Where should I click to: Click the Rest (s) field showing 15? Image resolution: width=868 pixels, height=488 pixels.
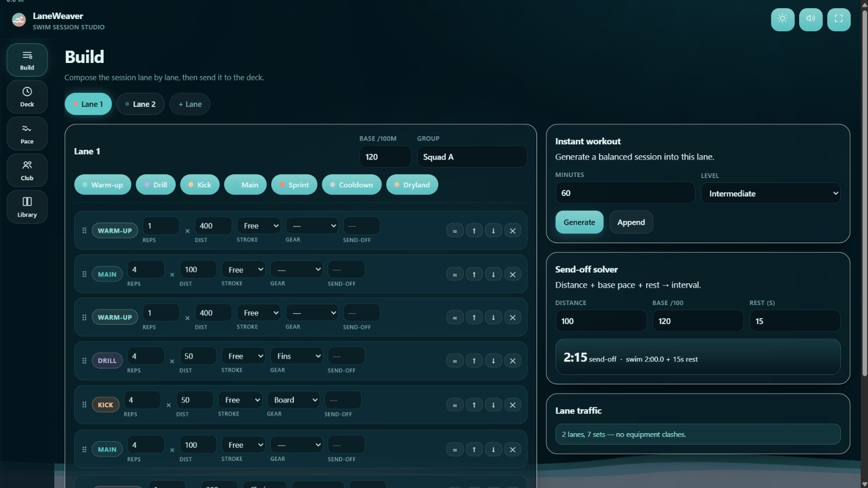795,321
